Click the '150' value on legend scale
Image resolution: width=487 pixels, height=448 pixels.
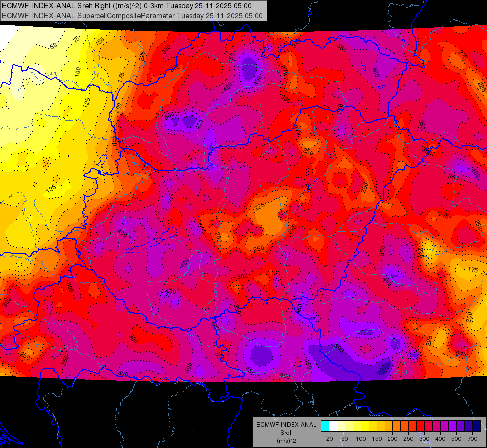point(377,439)
